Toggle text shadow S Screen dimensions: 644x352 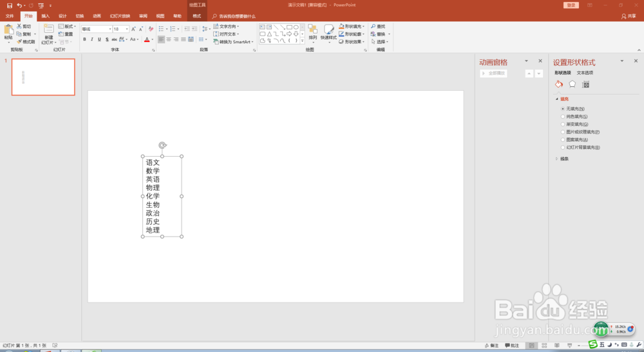tap(107, 39)
